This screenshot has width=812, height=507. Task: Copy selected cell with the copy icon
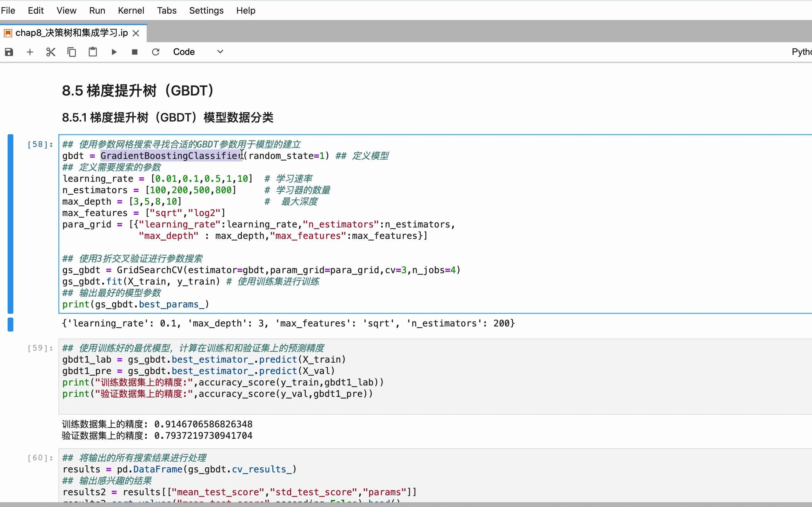click(x=72, y=52)
